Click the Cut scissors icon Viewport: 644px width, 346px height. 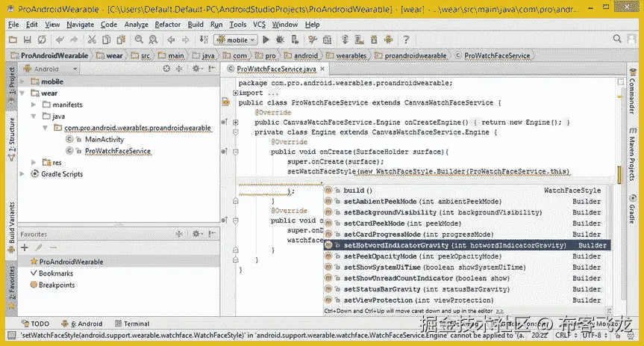[x=92, y=40]
